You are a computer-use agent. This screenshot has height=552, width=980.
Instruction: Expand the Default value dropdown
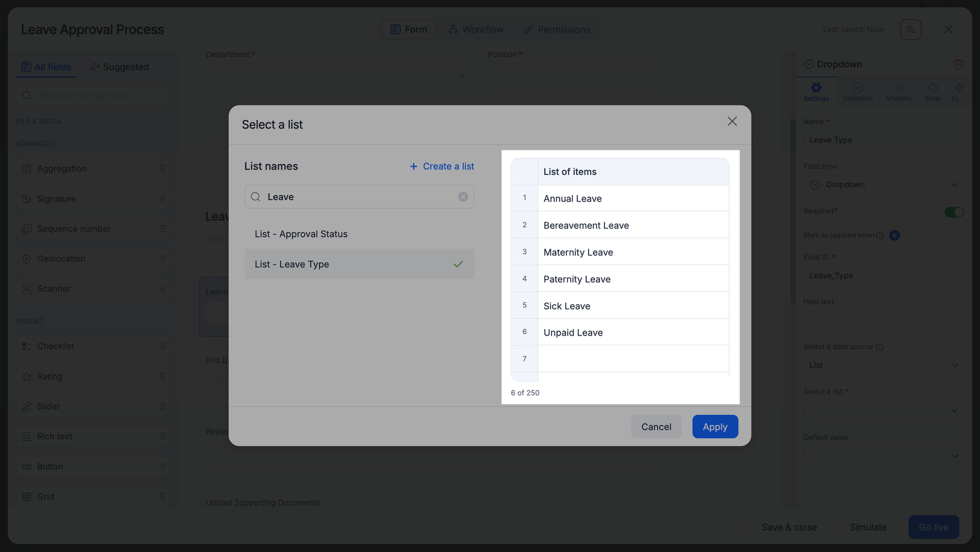[x=884, y=456]
